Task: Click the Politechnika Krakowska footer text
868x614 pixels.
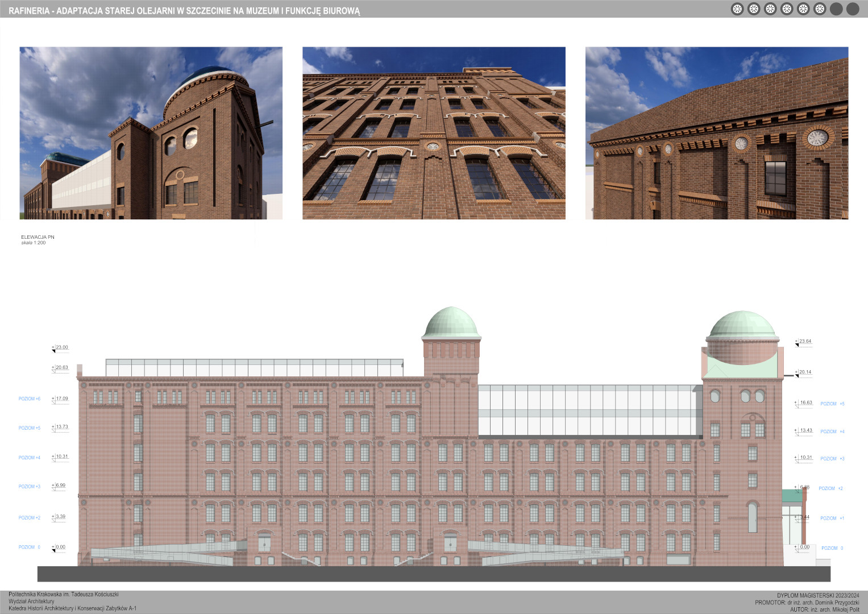Action: point(64,595)
